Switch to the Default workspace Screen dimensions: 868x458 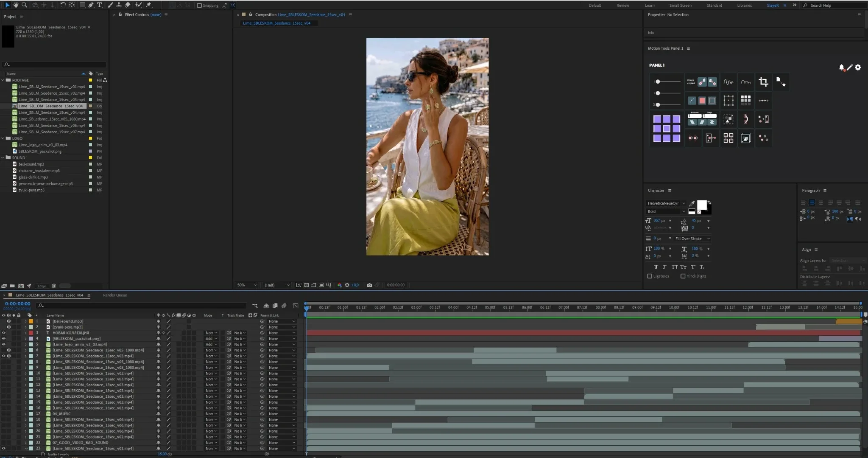click(x=594, y=6)
